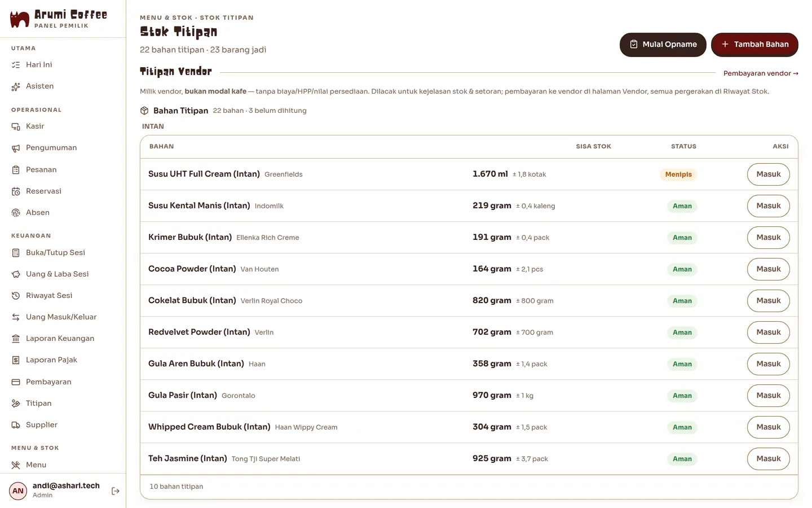Viewport: 812px width, 508px height.
Task: Click the Kasir register icon
Action: (16, 126)
